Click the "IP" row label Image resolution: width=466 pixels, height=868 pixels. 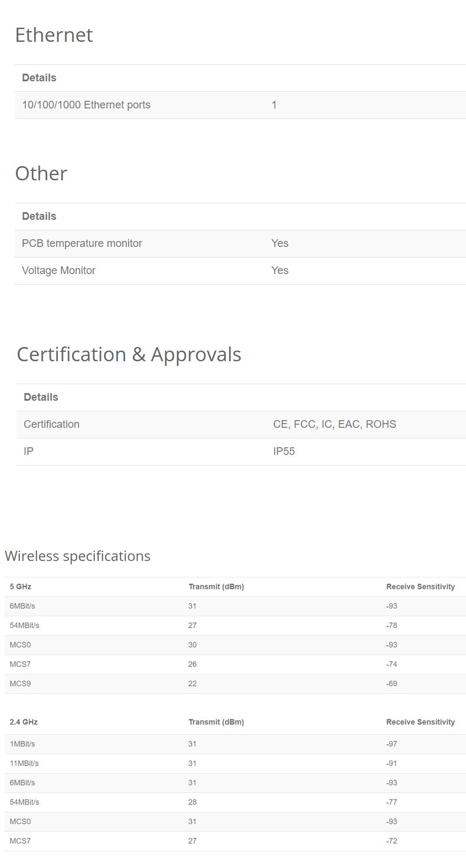[x=28, y=451]
